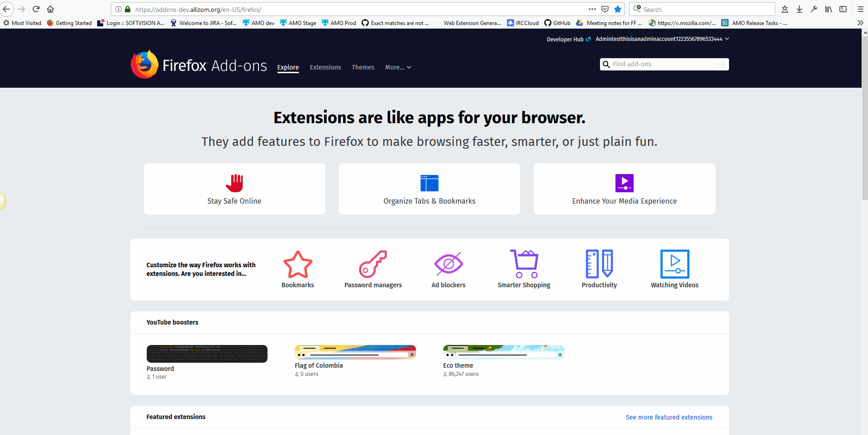Click the Firefox logo in the header
868x435 pixels.
[144, 65]
